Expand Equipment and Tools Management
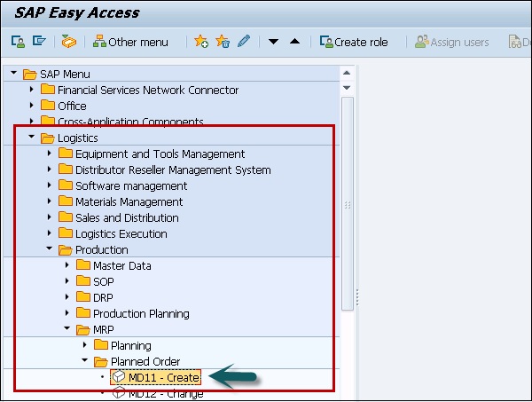Viewport: 532px width, 402px height. tap(50, 154)
